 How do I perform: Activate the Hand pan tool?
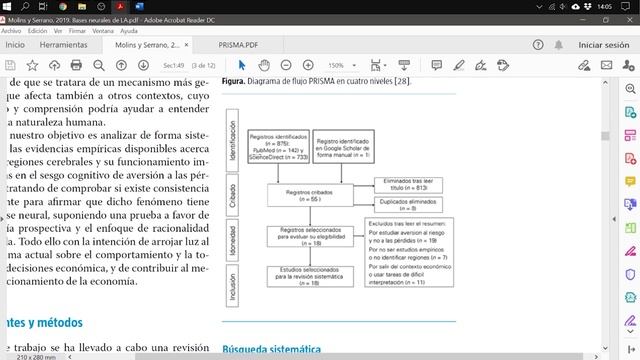pyautogui.click(x=264, y=65)
